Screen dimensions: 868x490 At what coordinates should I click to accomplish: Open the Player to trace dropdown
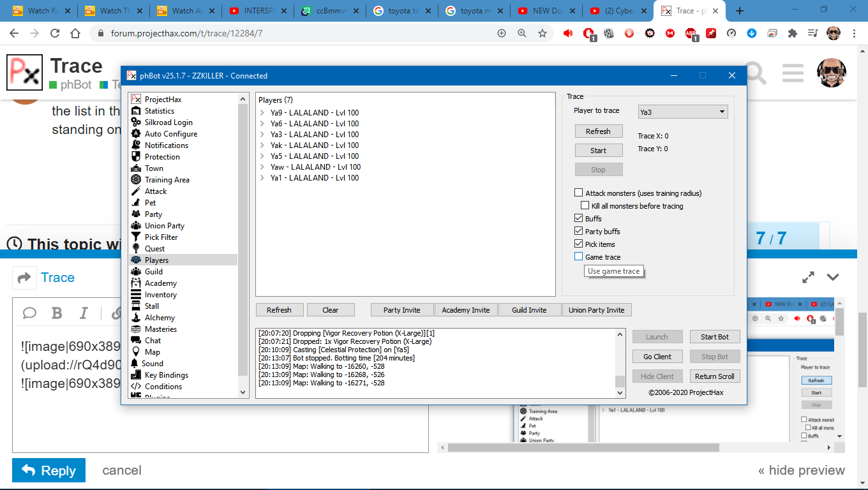coord(683,112)
